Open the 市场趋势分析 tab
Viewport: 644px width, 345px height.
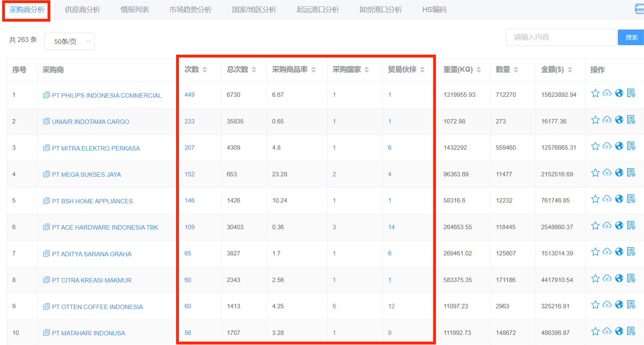coord(190,10)
